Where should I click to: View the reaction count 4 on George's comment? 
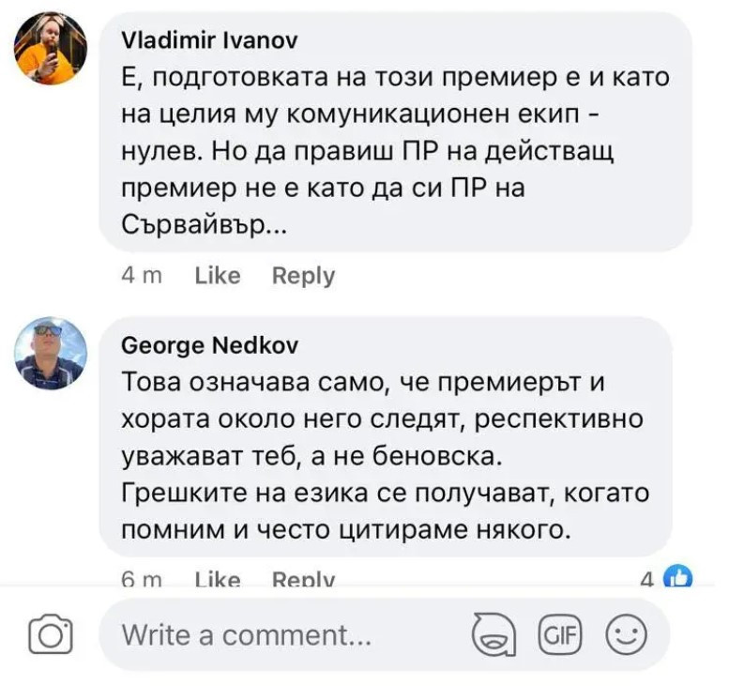tap(646, 581)
